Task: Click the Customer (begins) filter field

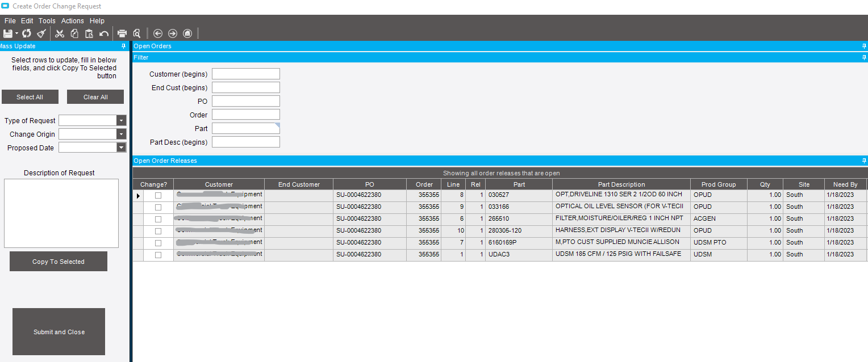Action: click(246, 74)
